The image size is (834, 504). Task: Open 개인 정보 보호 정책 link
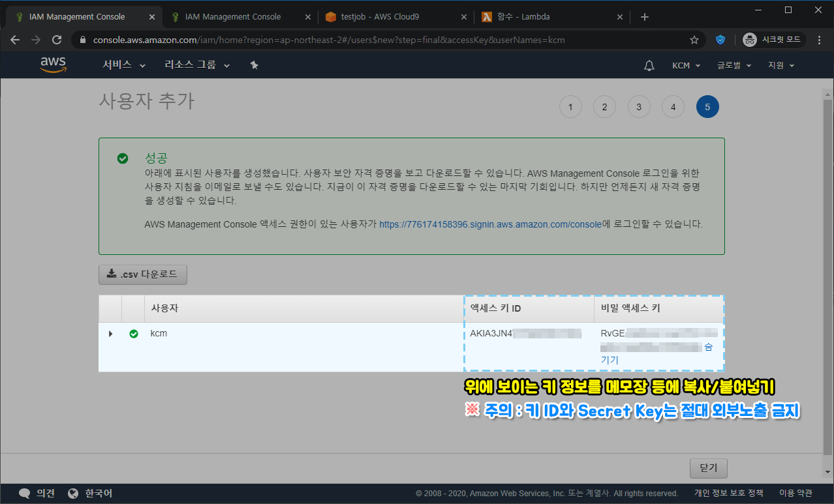pos(728,494)
